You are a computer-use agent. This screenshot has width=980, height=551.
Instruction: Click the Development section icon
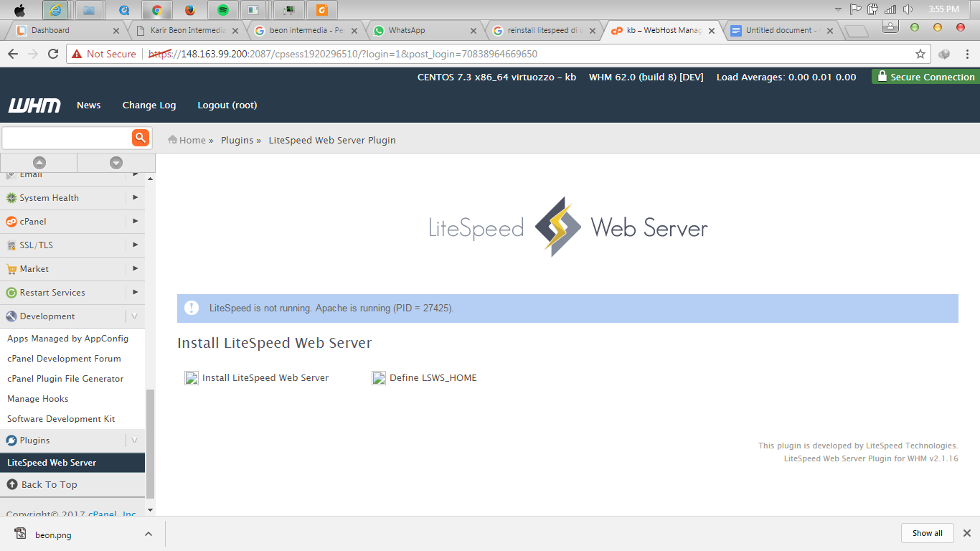pyautogui.click(x=11, y=316)
